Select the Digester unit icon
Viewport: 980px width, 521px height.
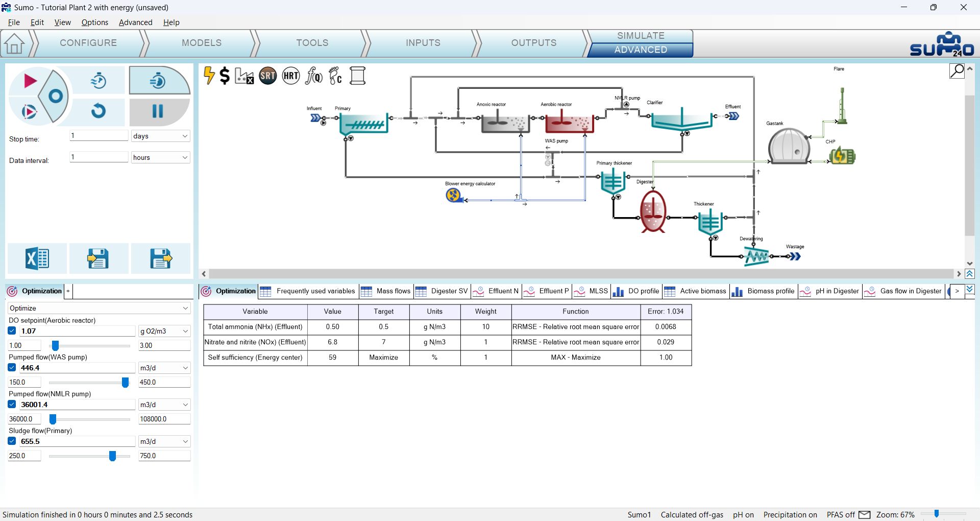[x=653, y=211]
